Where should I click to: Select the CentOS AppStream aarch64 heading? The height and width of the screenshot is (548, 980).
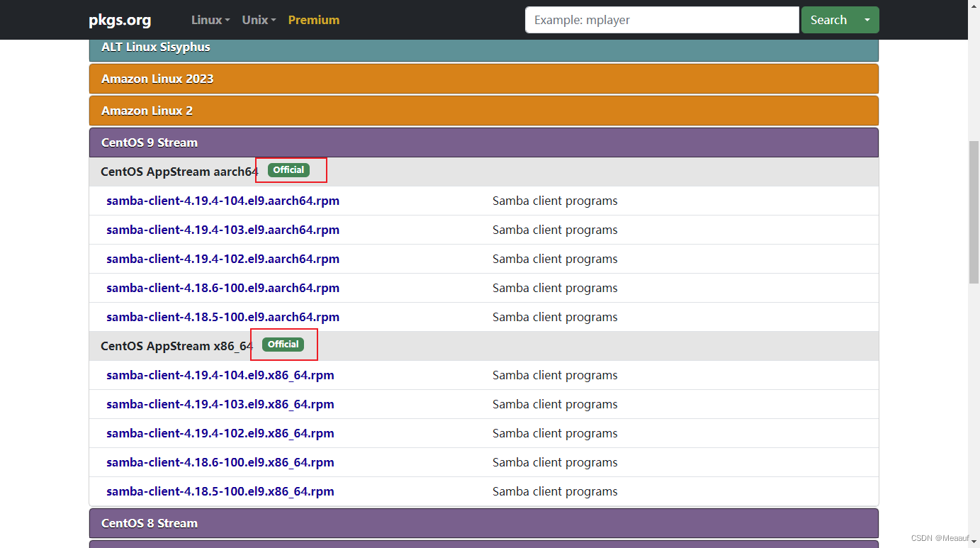pyautogui.click(x=180, y=172)
